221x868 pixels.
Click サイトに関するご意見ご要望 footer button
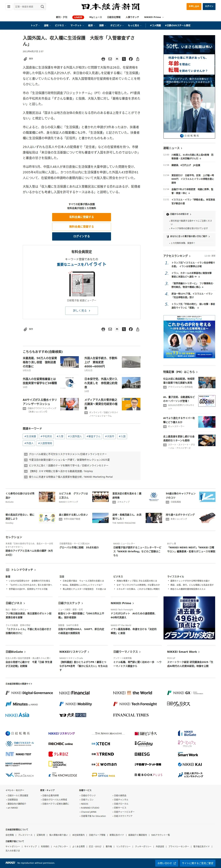click(x=197, y=863)
